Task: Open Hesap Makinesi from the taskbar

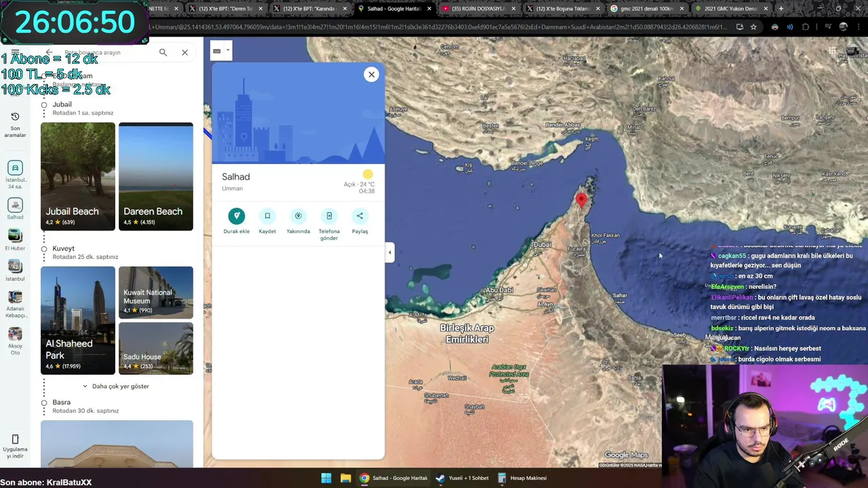Action: pyautogui.click(x=522, y=478)
